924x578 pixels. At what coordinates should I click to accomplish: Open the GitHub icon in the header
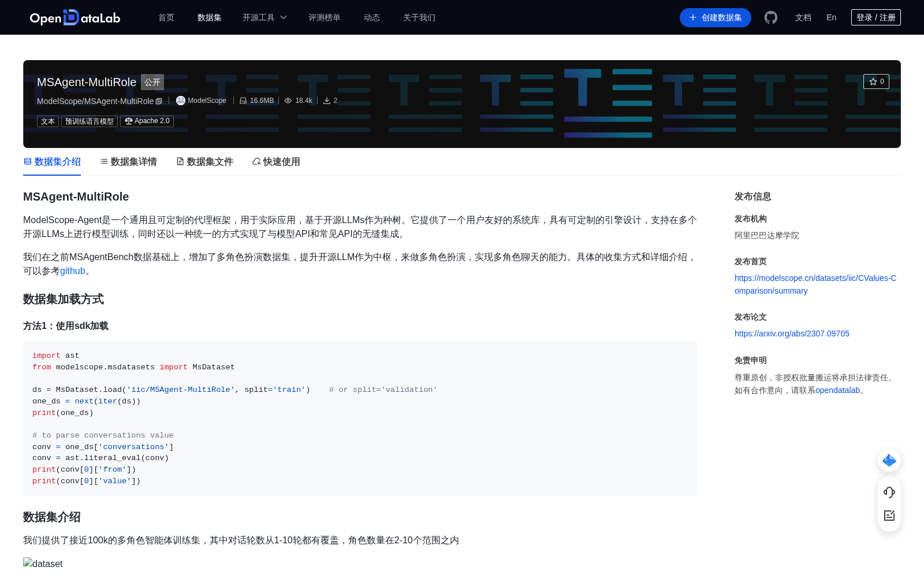771,17
